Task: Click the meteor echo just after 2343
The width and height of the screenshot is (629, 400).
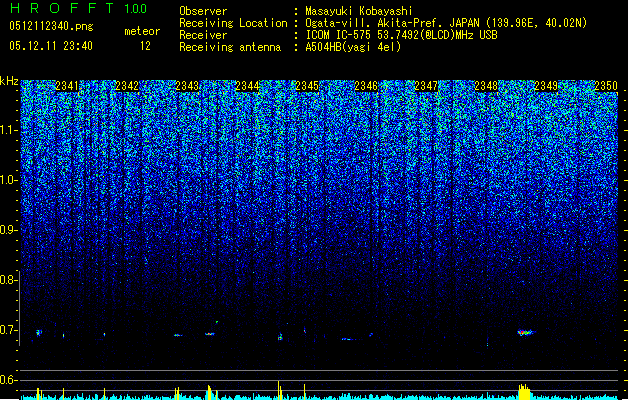Action: click(x=210, y=333)
